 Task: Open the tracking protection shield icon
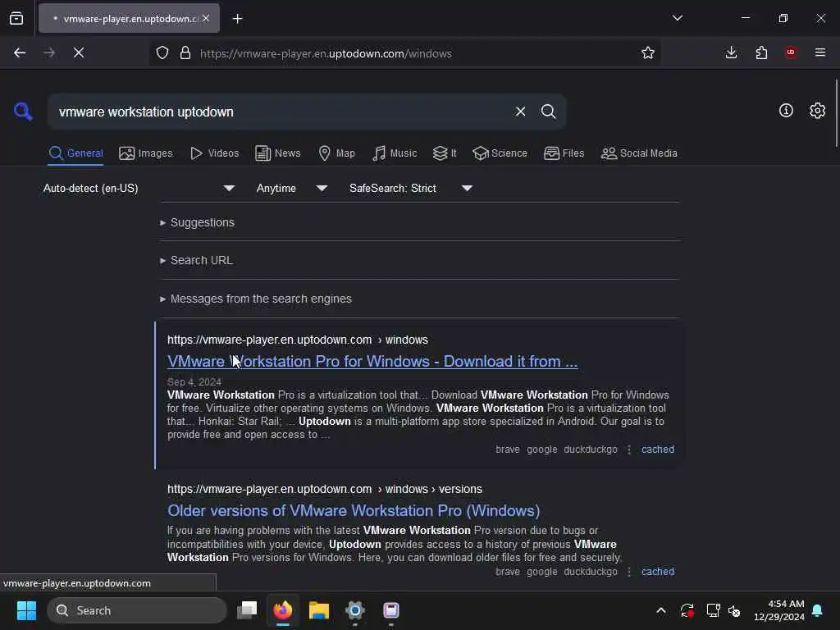[162, 53]
